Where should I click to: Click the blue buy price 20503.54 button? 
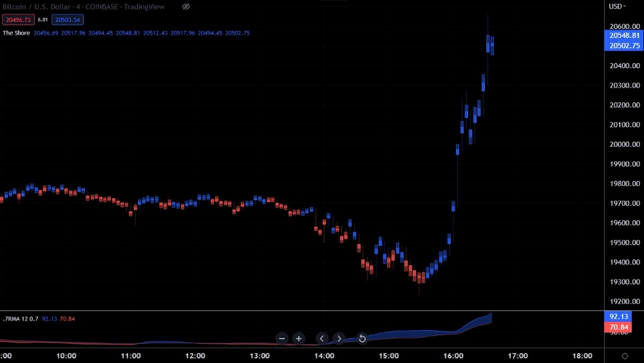68,20
